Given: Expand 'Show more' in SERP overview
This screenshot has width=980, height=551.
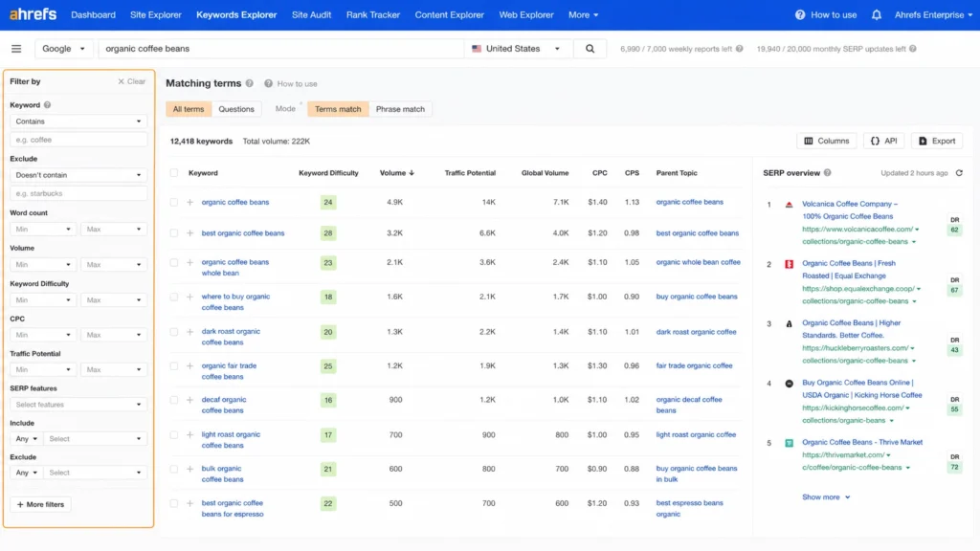Looking at the screenshot, I should click(826, 497).
